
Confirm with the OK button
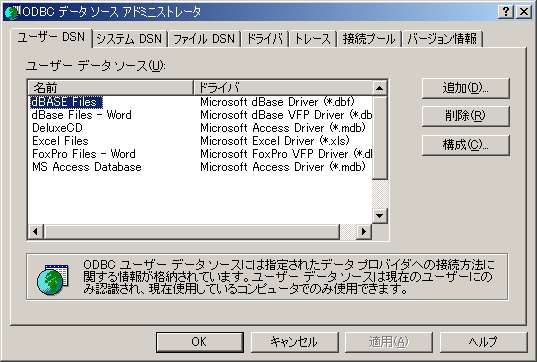(x=200, y=342)
